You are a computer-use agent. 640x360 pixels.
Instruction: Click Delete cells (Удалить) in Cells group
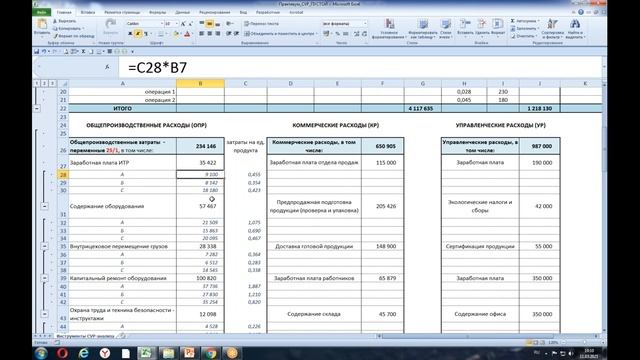click(x=482, y=29)
